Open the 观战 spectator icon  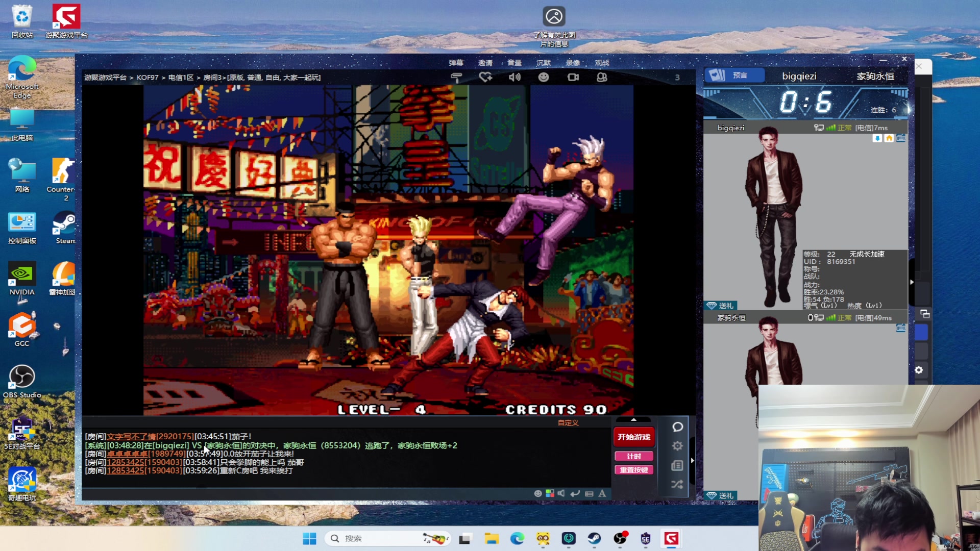pos(602,77)
